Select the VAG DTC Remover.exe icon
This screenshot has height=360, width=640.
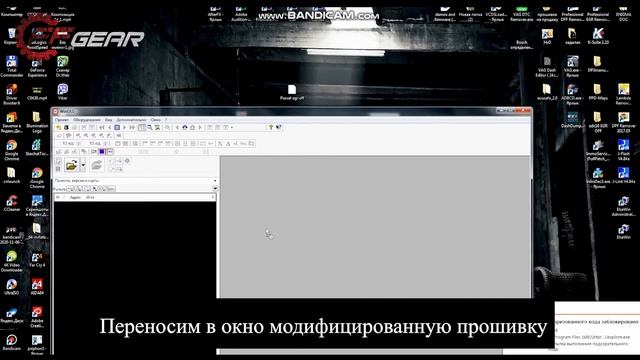[x=521, y=13]
